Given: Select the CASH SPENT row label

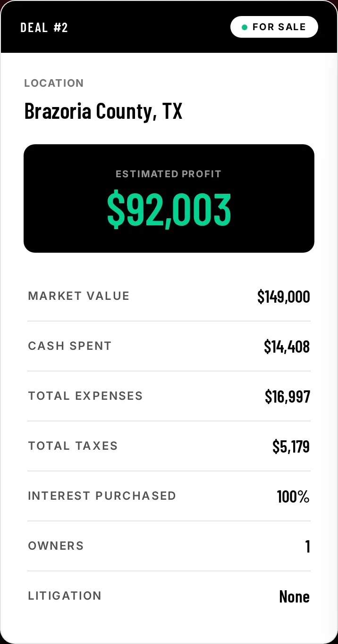Looking at the screenshot, I should [x=70, y=346].
